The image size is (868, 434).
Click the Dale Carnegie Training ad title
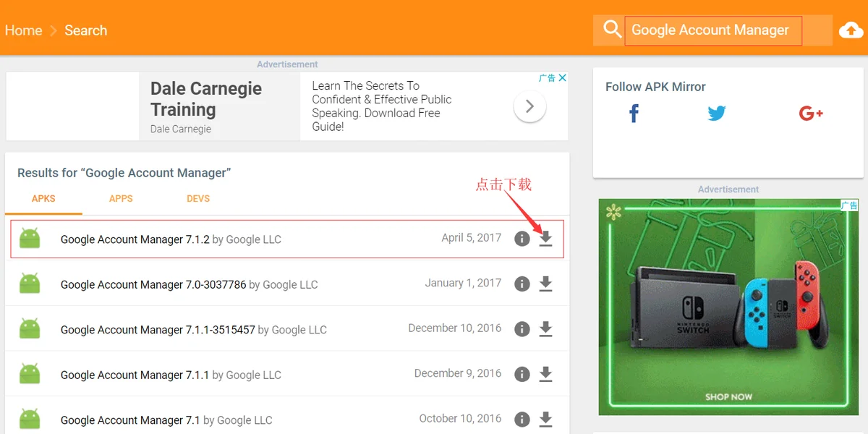[206, 99]
